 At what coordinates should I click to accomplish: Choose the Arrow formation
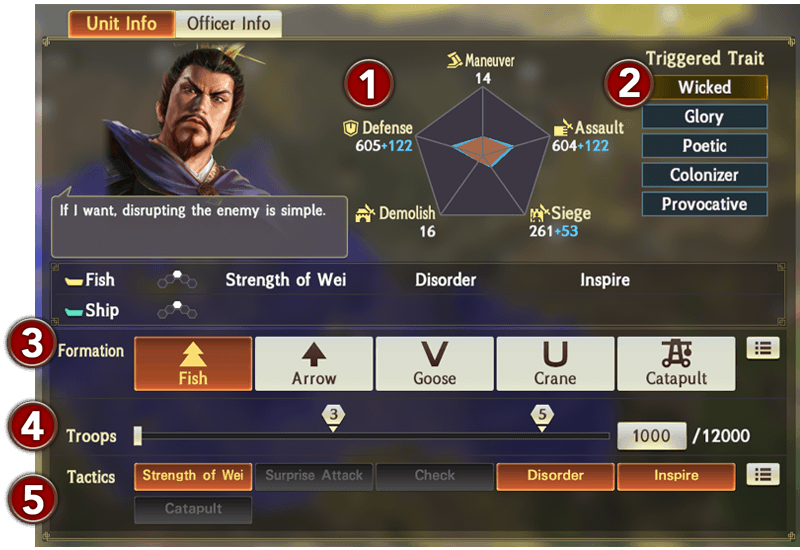pos(314,364)
